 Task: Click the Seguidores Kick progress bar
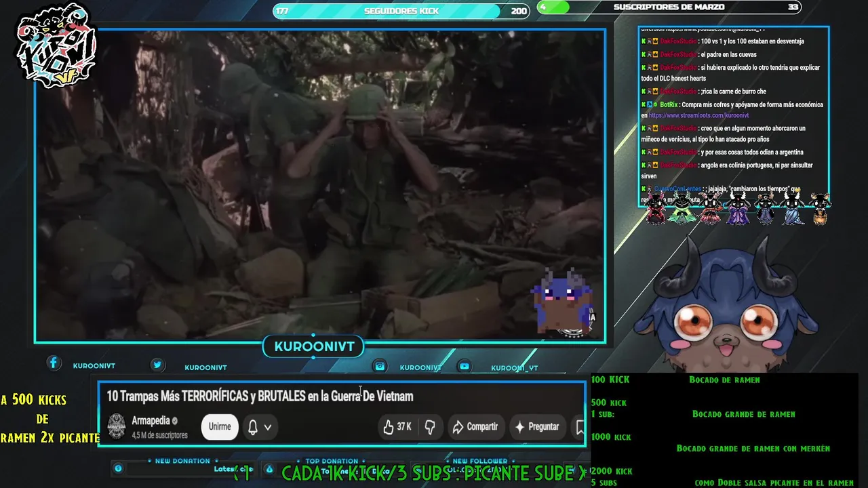(401, 11)
